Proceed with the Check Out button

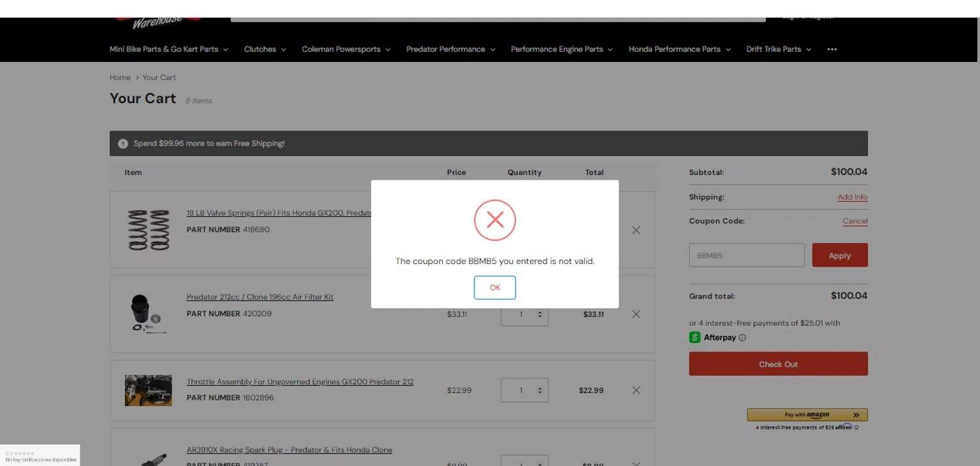coord(778,364)
